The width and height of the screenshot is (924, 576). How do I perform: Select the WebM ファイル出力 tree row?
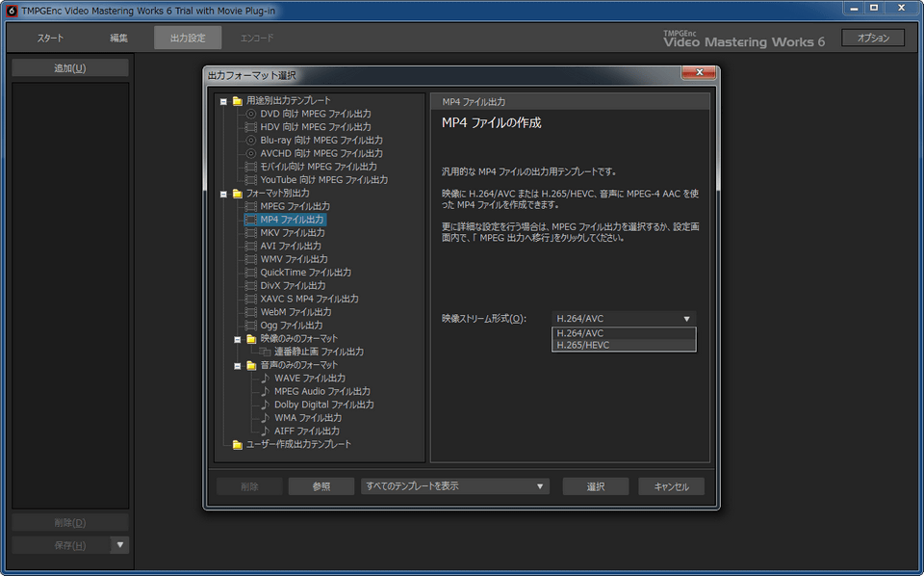(x=295, y=312)
